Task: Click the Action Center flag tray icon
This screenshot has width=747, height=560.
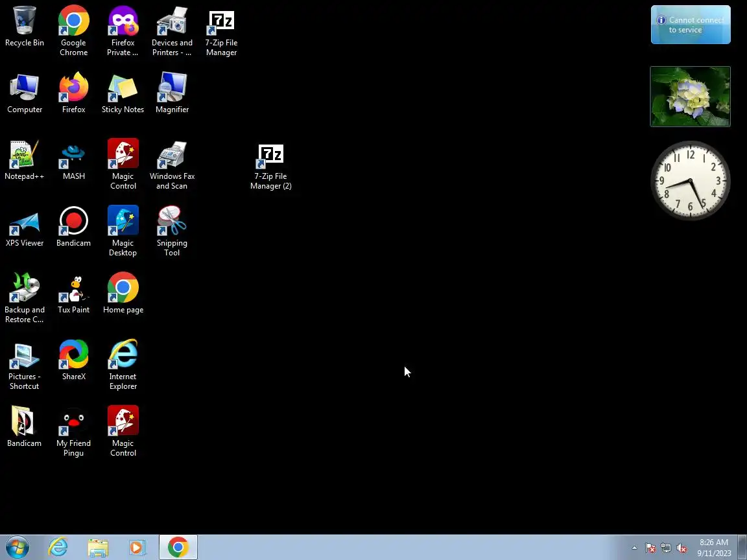Action: pyautogui.click(x=650, y=548)
